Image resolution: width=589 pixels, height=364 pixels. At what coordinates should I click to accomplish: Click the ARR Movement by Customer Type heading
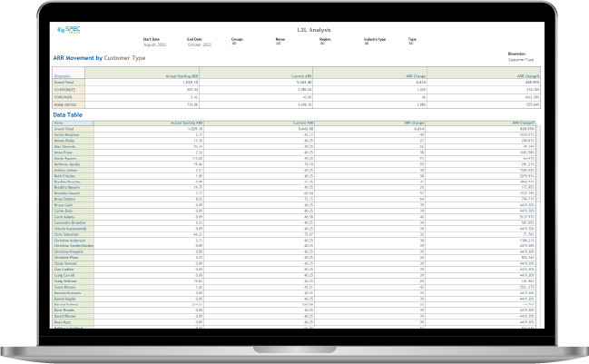pos(99,58)
